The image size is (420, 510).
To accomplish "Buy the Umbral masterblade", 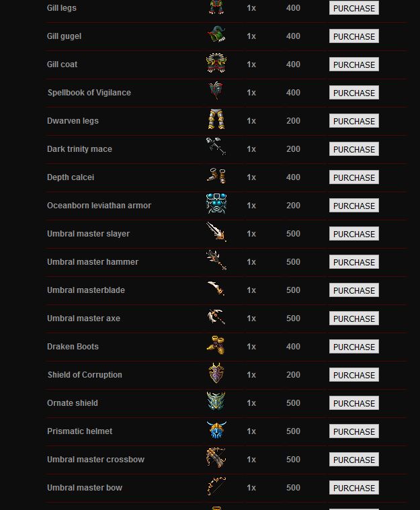I will [354, 290].
